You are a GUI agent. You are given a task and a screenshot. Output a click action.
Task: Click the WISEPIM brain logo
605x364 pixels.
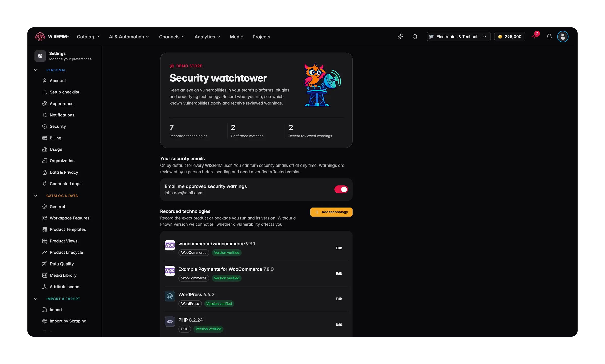pyautogui.click(x=40, y=37)
